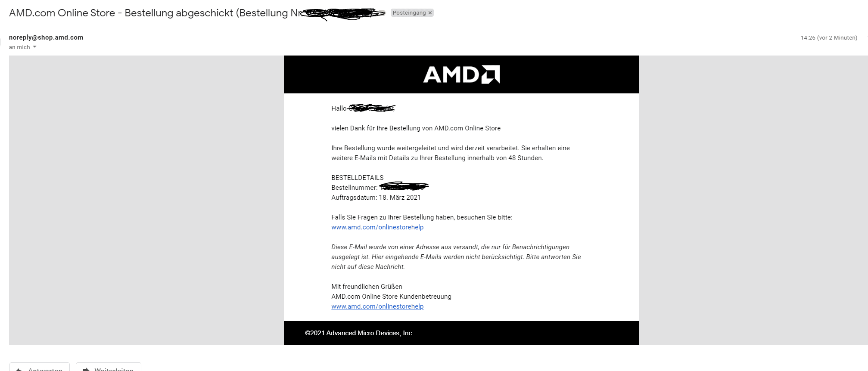Click the 'Mit freundlichen Grüßen' closing line

coord(367,287)
